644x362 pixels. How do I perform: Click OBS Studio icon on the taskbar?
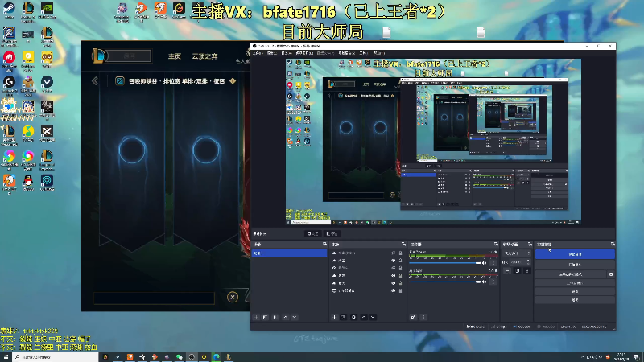[192, 357]
